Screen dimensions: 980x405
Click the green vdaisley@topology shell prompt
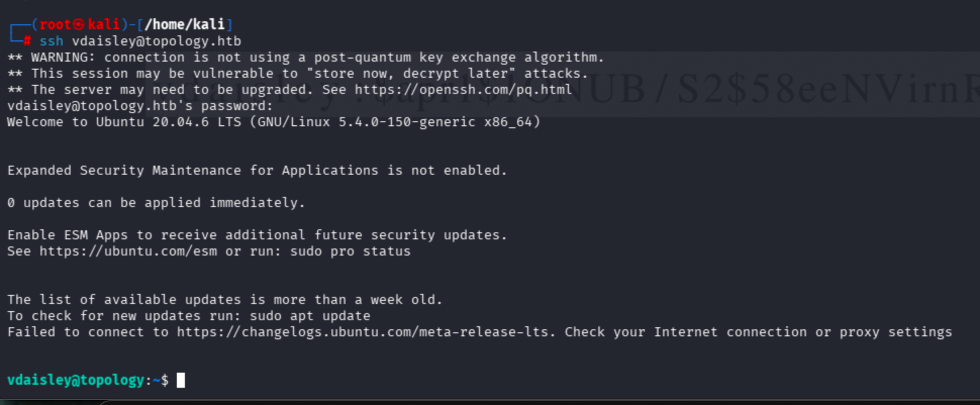point(76,380)
